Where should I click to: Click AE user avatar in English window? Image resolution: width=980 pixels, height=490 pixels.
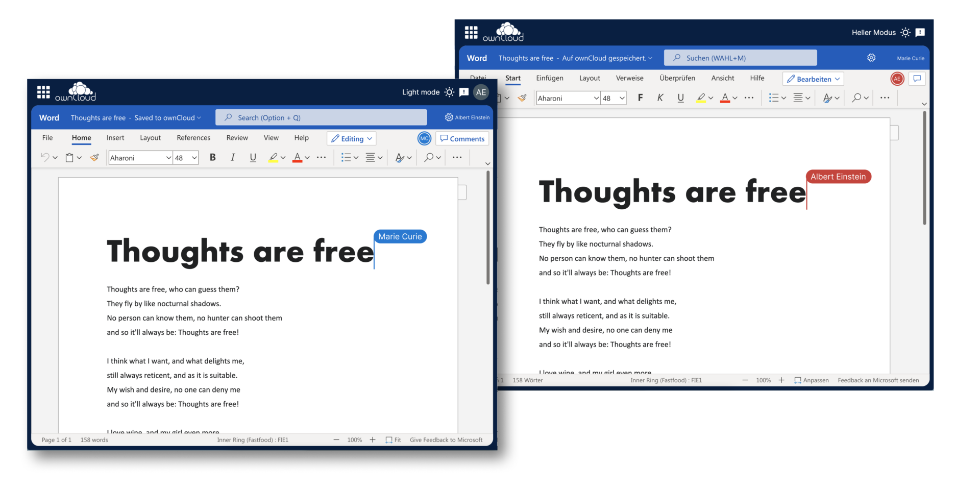pyautogui.click(x=481, y=92)
